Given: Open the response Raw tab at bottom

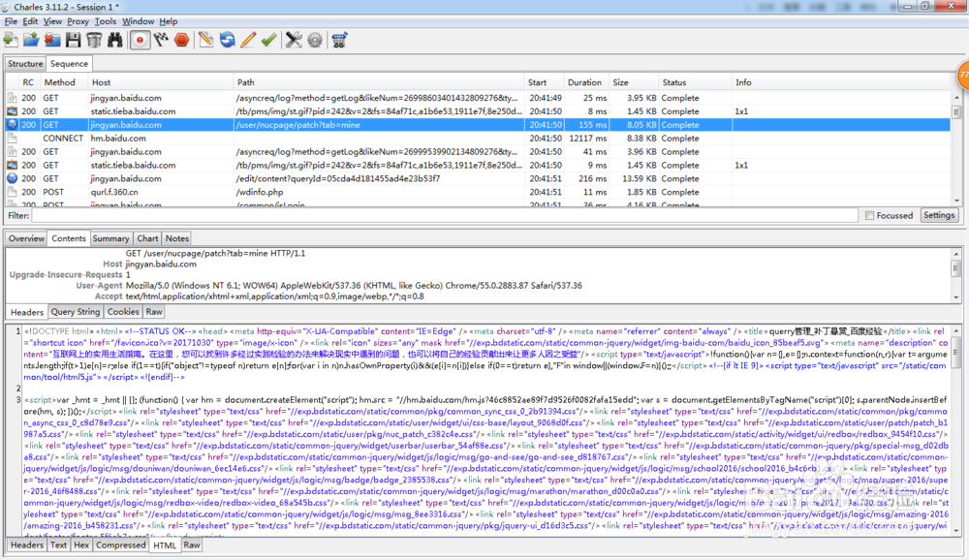Looking at the screenshot, I should point(192,545).
